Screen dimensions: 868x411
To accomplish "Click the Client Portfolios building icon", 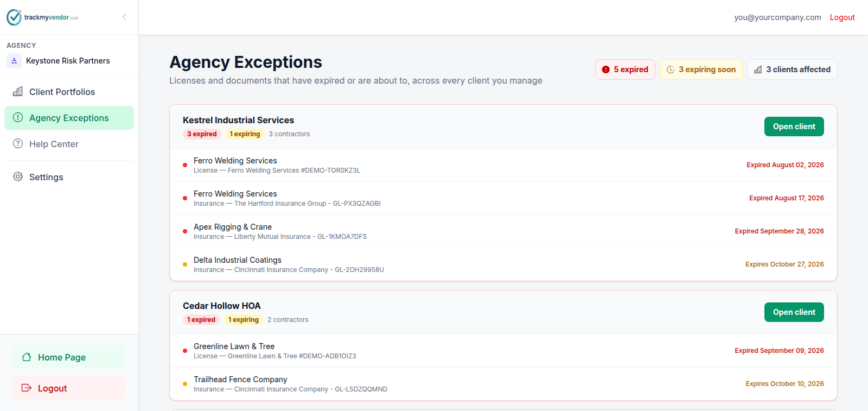I will pos(18,92).
